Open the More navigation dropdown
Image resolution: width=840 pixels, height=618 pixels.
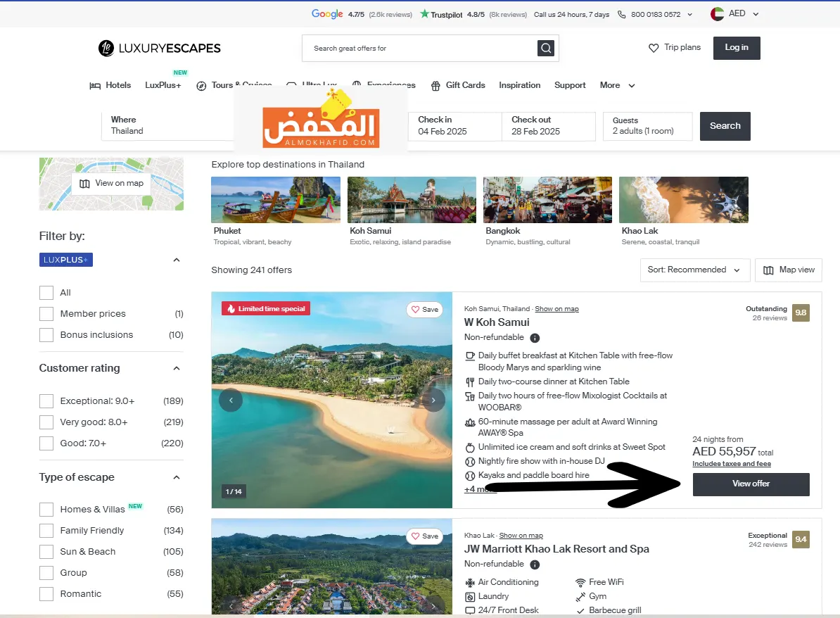[x=617, y=85]
